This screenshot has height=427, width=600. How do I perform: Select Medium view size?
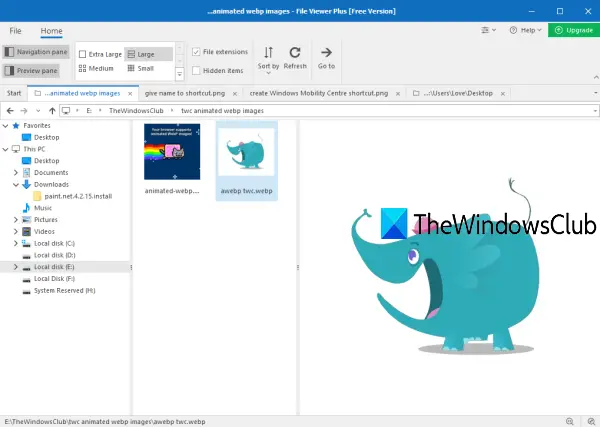[96, 68]
